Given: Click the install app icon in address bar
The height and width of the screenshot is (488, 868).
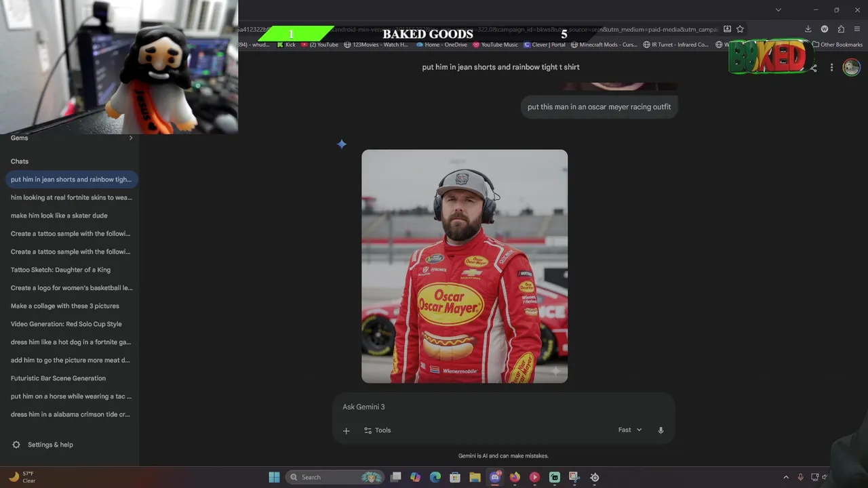Looking at the screenshot, I should tap(727, 29).
